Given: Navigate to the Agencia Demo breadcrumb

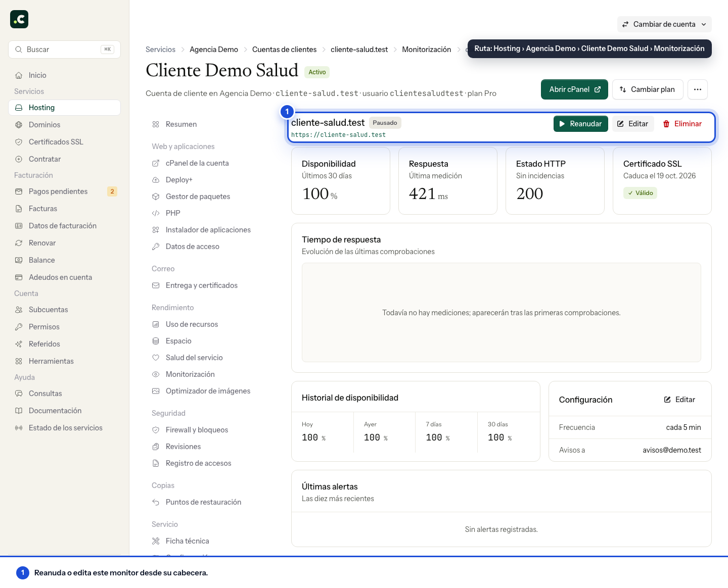Looking at the screenshot, I should [214, 50].
